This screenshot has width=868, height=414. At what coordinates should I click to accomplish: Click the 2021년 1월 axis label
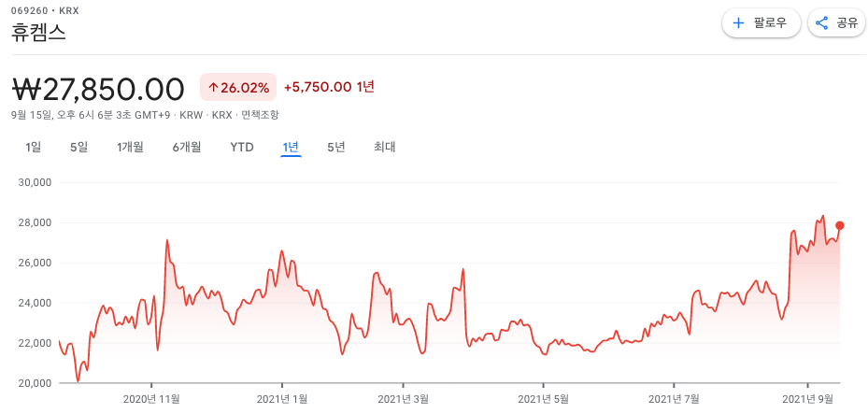coord(282,398)
